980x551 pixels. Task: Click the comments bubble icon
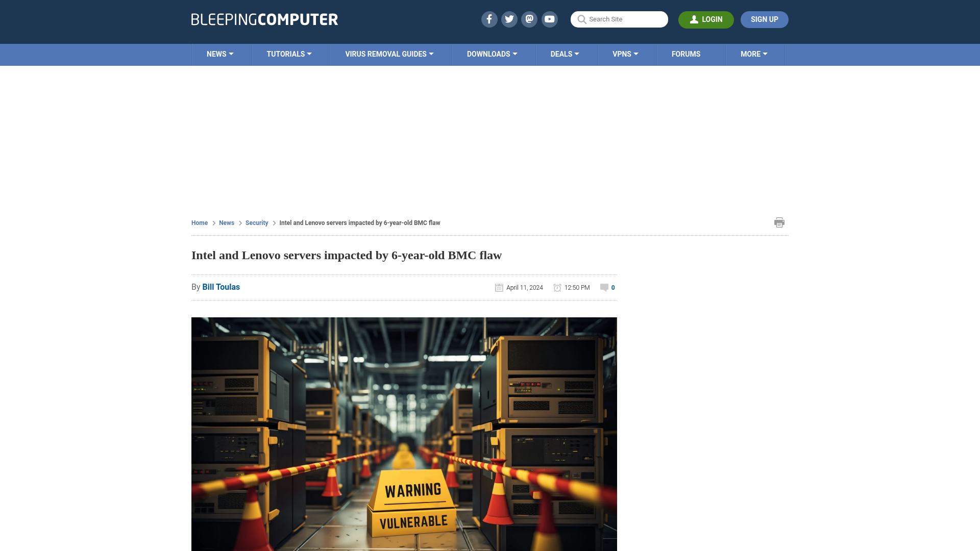tap(604, 287)
